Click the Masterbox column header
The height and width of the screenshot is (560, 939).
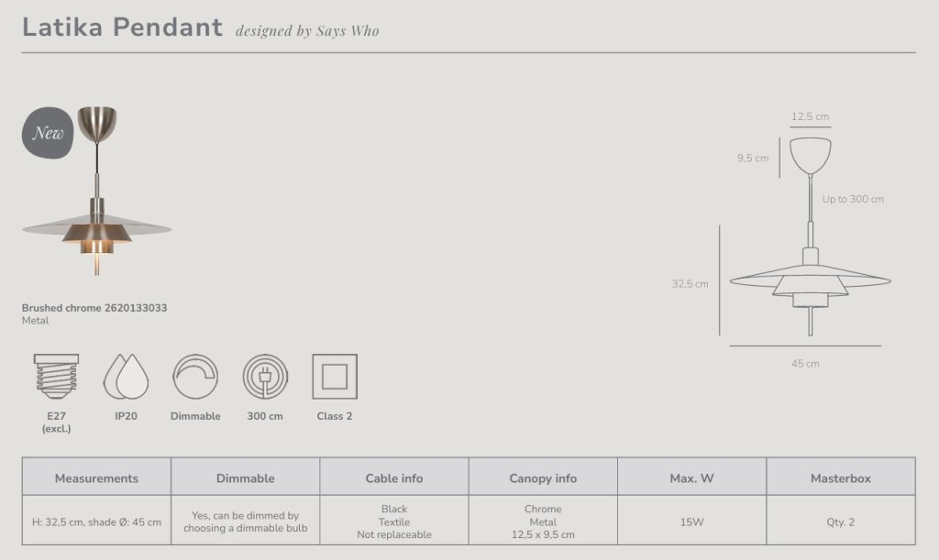tap(841, 477)
